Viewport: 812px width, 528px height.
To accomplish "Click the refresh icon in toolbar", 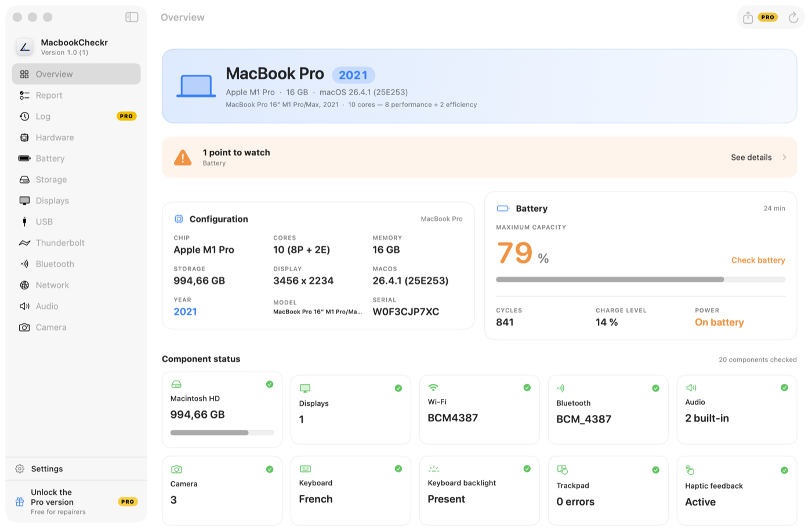I will [x=793, y=17].
